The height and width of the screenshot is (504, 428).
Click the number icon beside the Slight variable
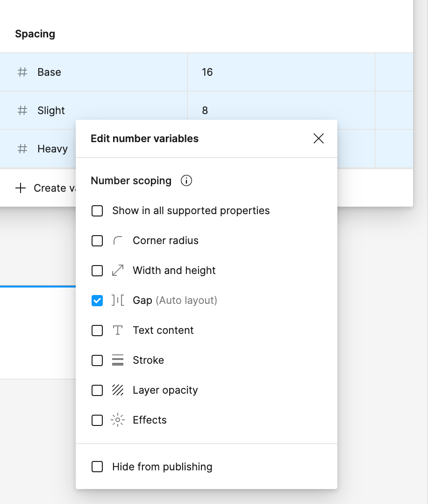click(x=22, y=110)
